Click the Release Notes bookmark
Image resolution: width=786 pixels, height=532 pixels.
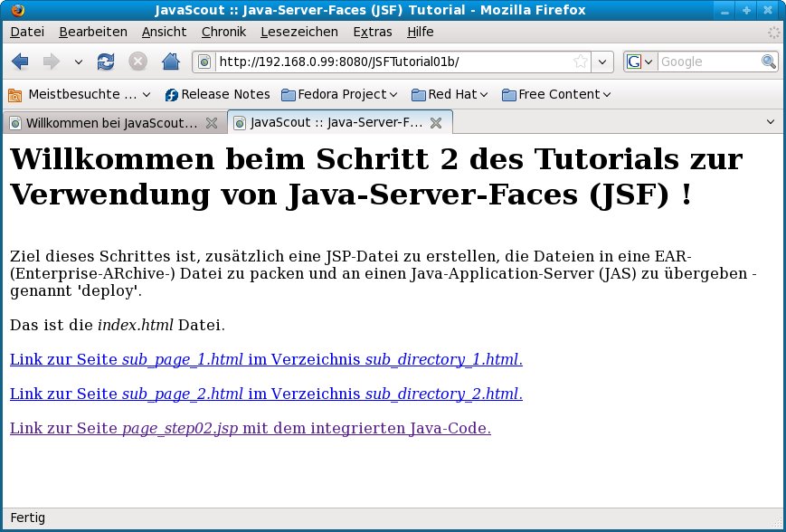point(217,94)
